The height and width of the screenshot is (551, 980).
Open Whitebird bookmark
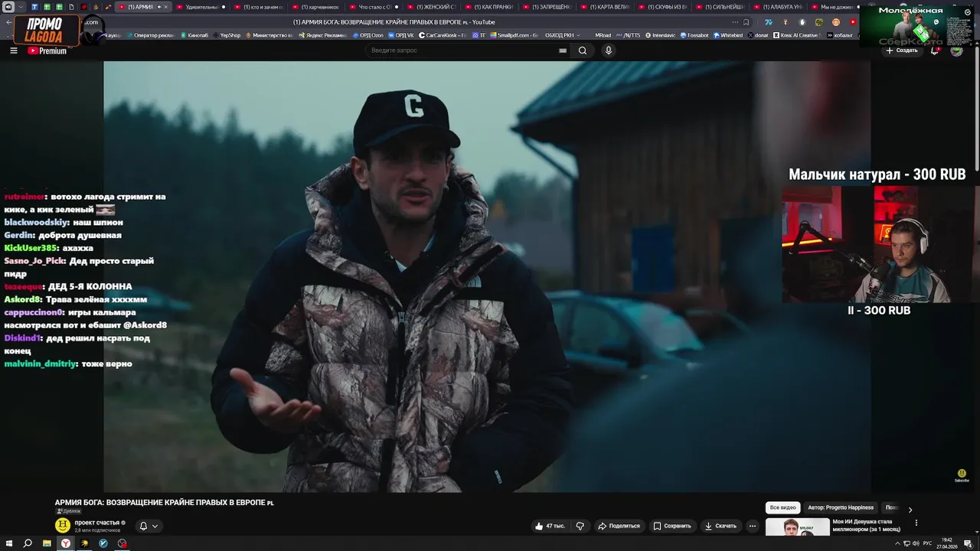tap(728, 35)
